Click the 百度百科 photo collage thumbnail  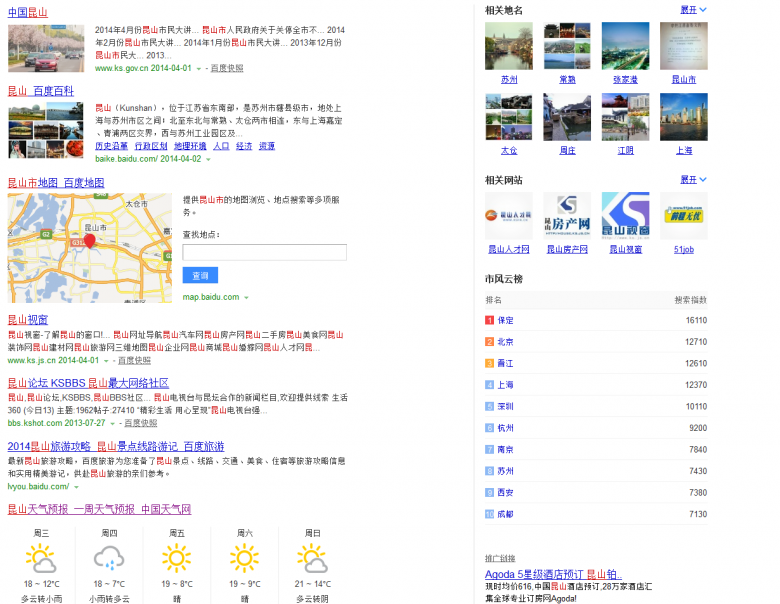pyautogui.click(x=46, y=130)
